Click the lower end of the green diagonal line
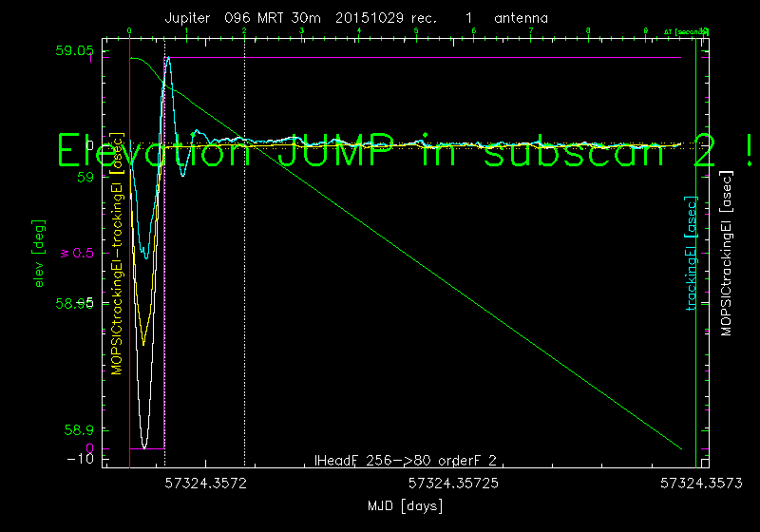Viewport: 760px width, 532px height. coord(680,447)
